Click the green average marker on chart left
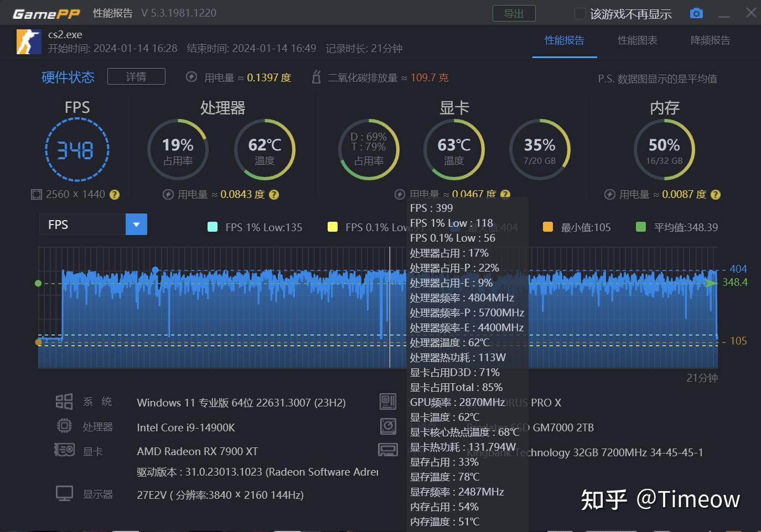This screenshot has height=532, width=761. [38, 283]
